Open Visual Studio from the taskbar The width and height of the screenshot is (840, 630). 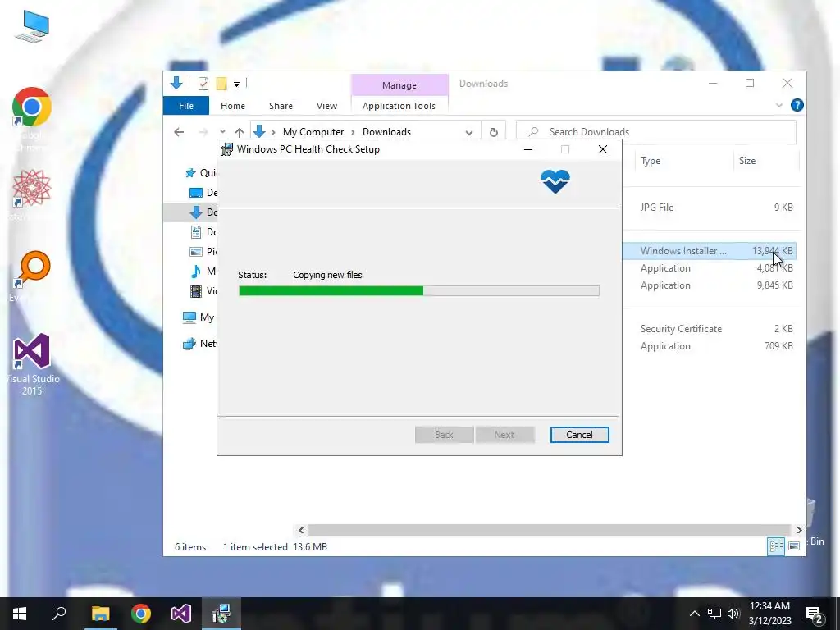coord(181,614)
